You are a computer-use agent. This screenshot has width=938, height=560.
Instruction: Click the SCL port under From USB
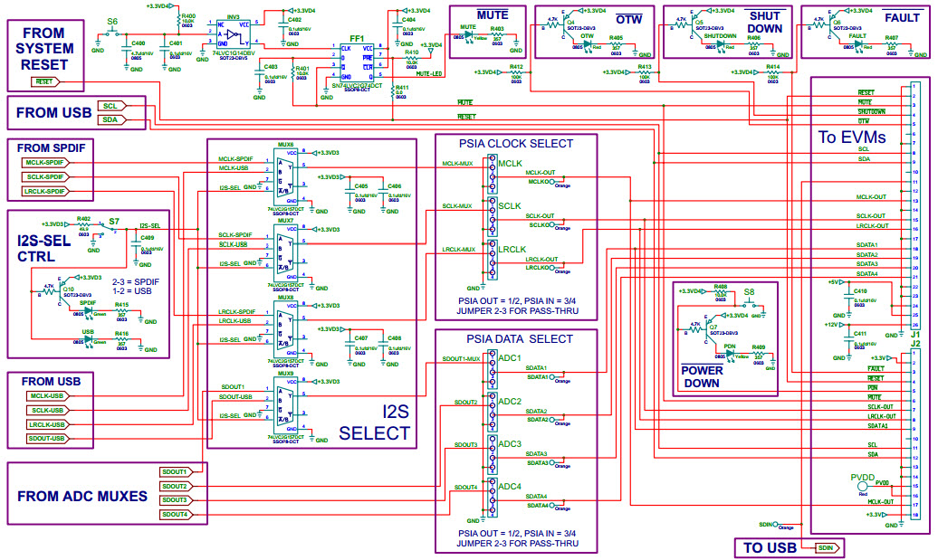pyautogui.click(x=109, y=106)
